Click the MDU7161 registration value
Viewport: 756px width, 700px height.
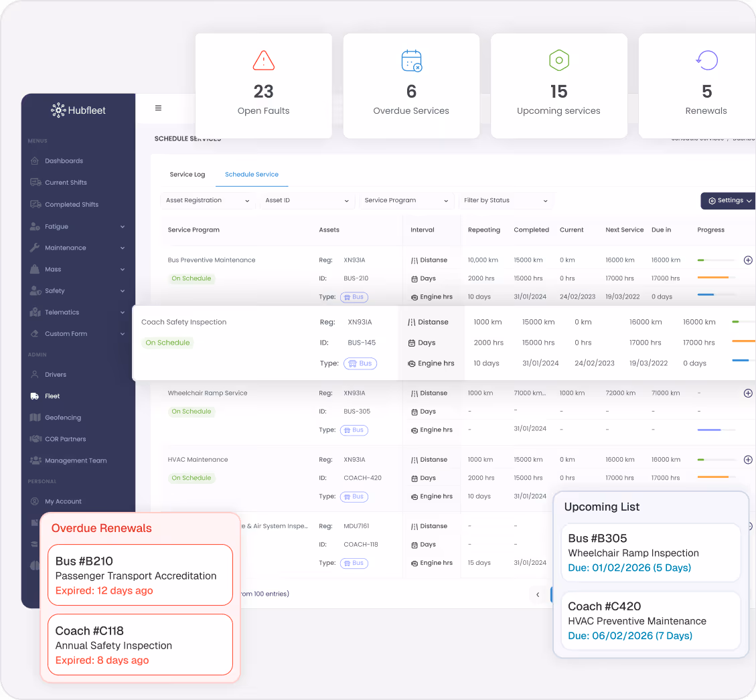(356, 526)
